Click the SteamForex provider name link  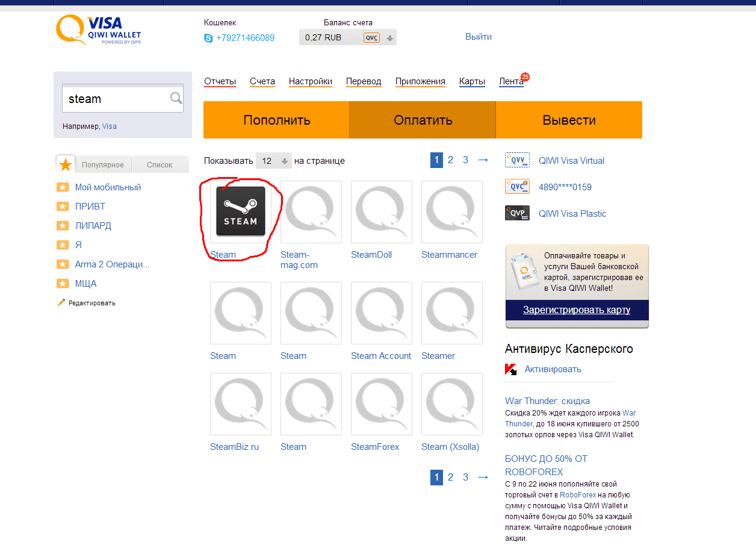pos(375,447)
